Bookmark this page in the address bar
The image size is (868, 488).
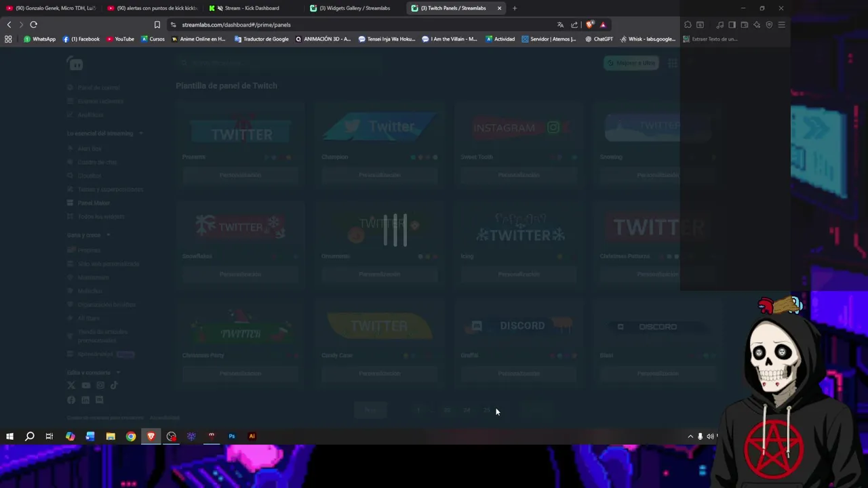157,24
